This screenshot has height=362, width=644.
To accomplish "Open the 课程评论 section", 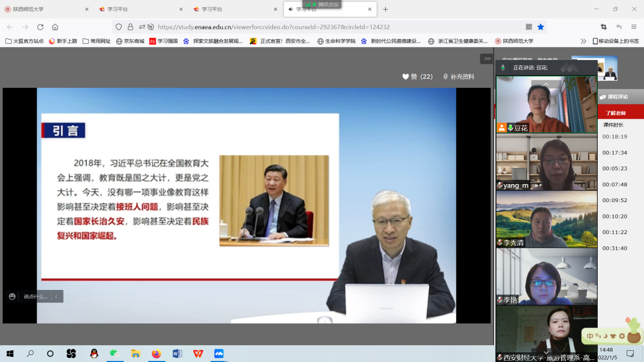I will click(618, 96).
